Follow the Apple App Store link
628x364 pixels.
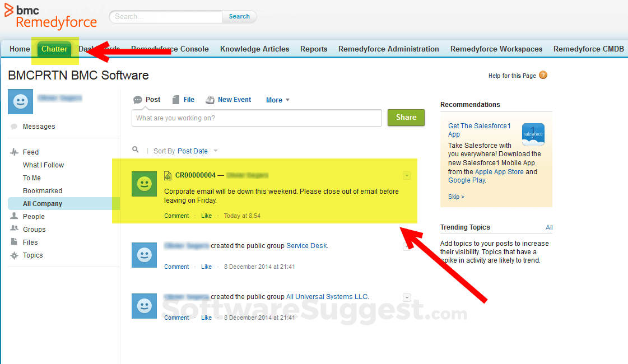[499, 172]
